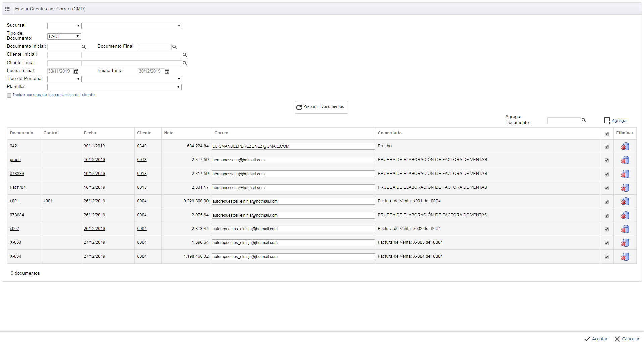Click the Cliente Inicial code input field
The width and height of the screenshot is (644, 346).
64,55
